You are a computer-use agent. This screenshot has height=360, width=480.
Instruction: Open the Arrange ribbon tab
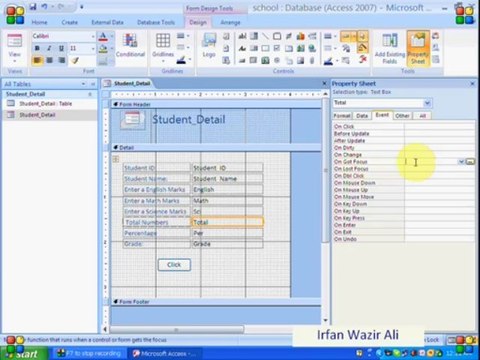click(x=230, y=22)
